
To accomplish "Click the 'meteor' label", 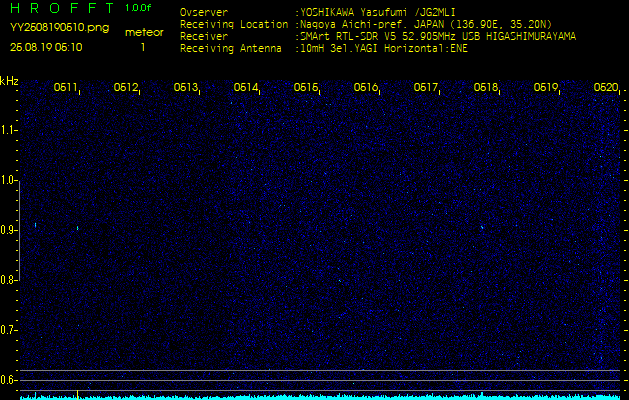I will coord(144,33).
